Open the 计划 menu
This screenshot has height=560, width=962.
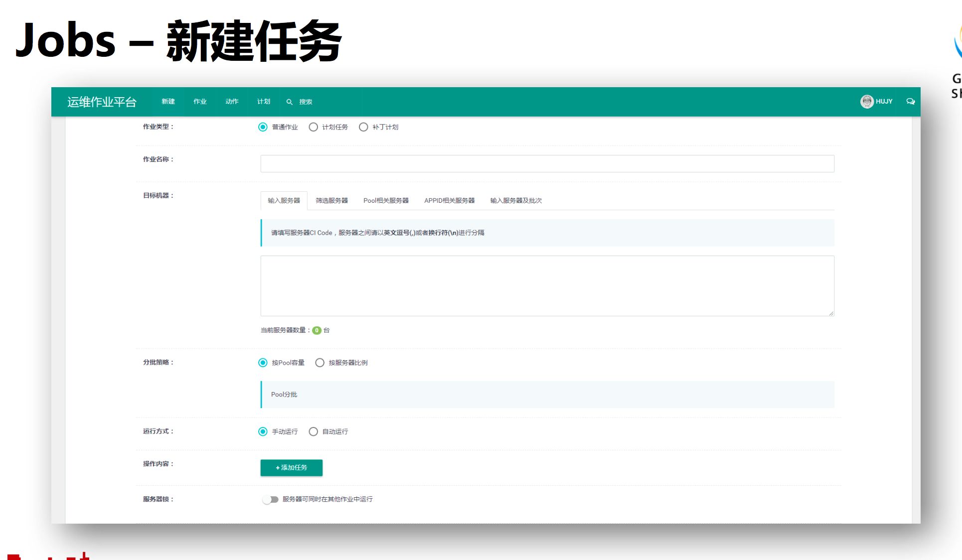coord(264,102)
